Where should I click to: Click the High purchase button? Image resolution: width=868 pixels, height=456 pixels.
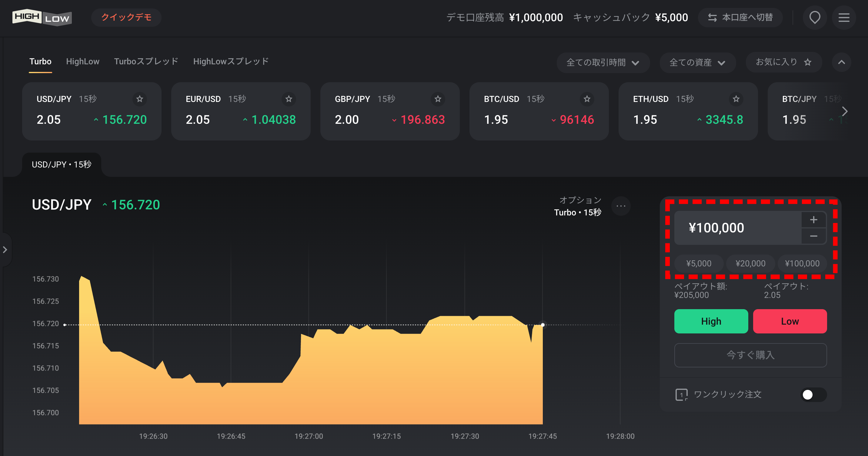pos(710,321)
